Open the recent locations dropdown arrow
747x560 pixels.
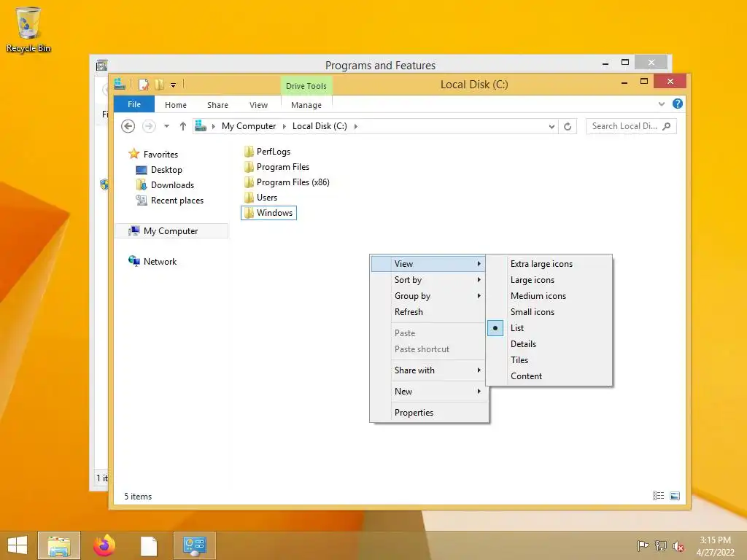point(166,126)
